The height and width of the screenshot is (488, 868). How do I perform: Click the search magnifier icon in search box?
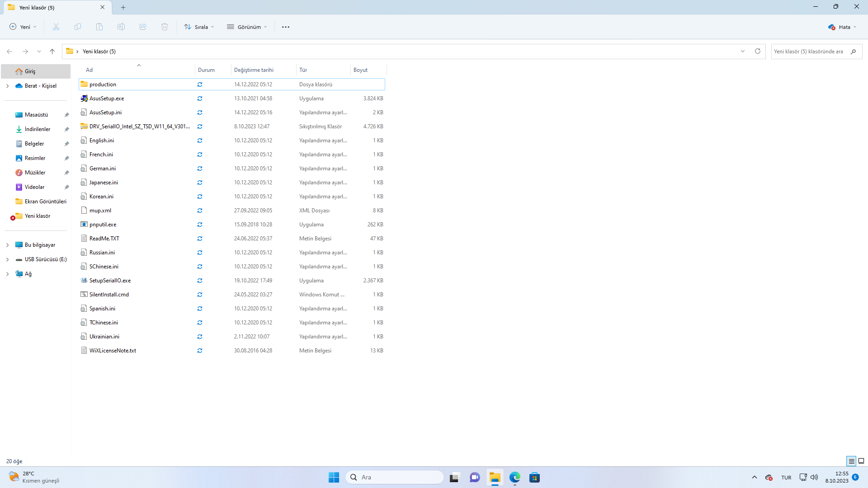coord(853,52)
